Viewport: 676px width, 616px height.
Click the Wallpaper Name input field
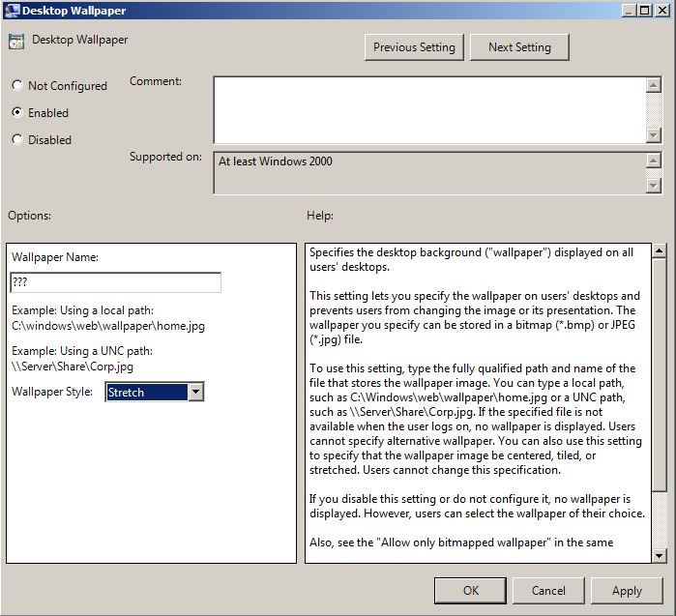[x=115, y=282]
